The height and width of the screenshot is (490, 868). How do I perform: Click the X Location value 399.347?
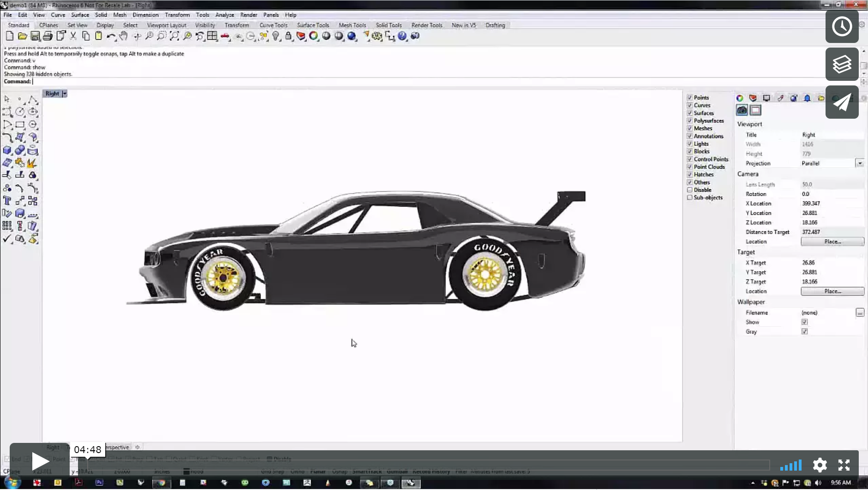tap(832, 204)
